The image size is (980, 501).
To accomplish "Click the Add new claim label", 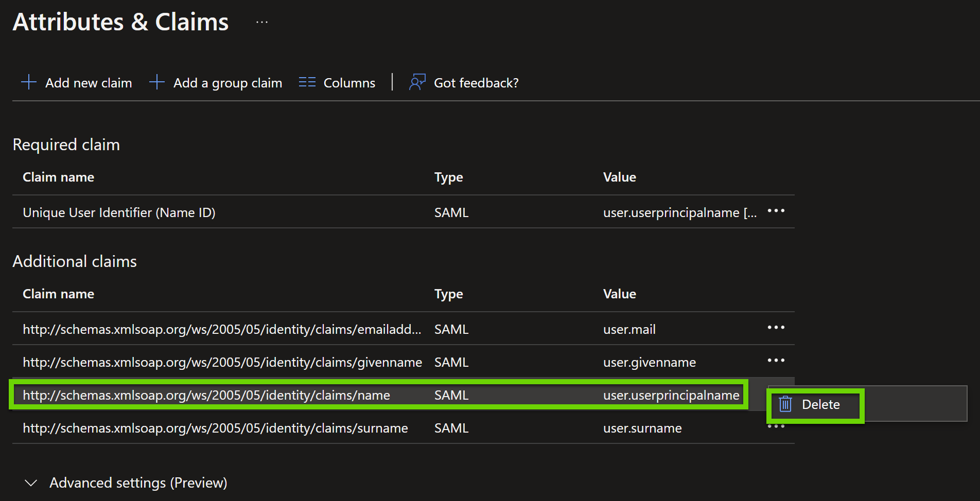I will [89, 83].
